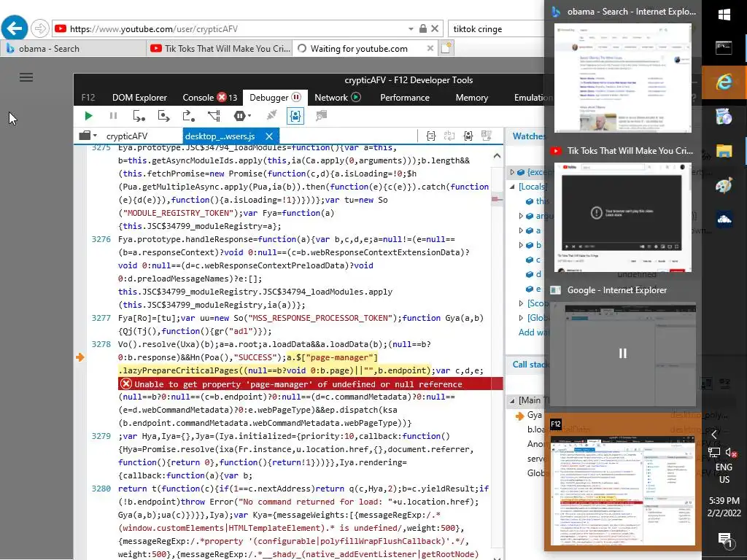
Task: Expand the variable a in Locals
Action: point(521,230)
